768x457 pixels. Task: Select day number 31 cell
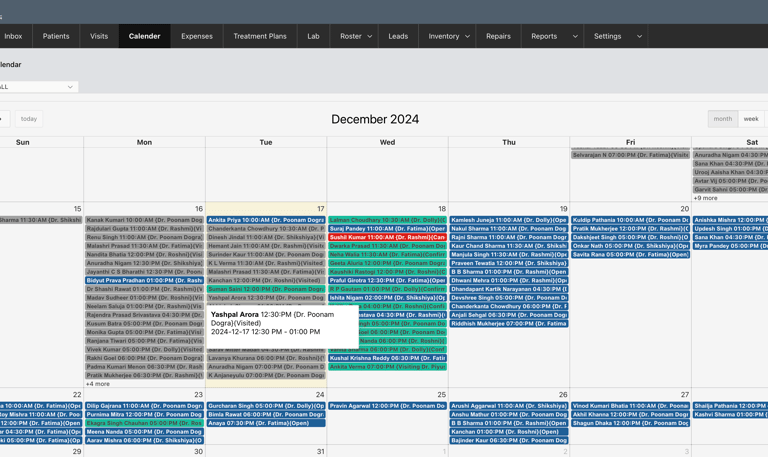click(x=320, y=452)
